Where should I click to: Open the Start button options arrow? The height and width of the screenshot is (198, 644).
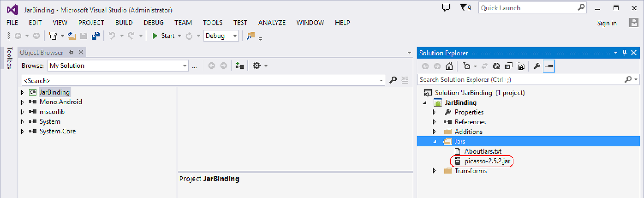tap(179, 36)
